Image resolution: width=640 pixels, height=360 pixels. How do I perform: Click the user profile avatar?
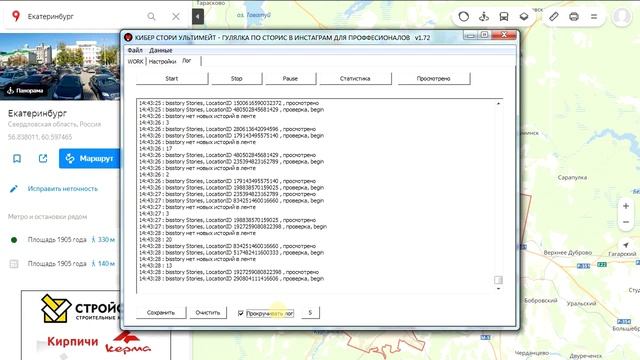tap(622, 17)
